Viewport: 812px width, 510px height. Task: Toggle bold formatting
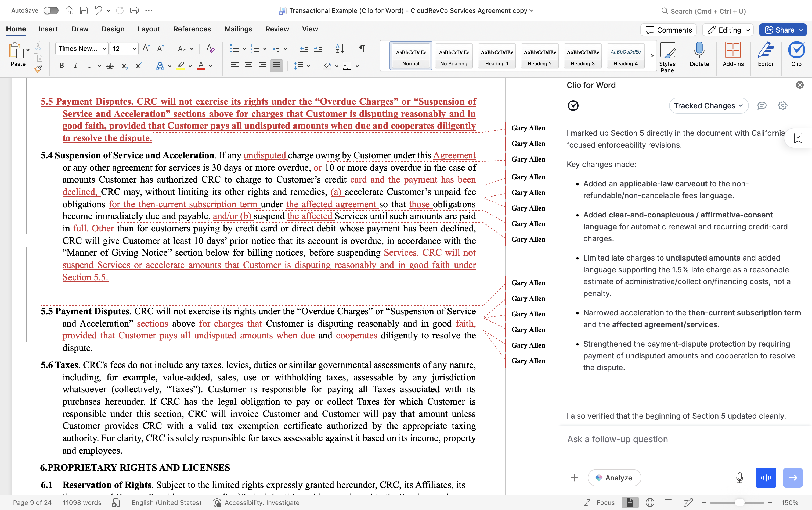click(x=62, y=66)
